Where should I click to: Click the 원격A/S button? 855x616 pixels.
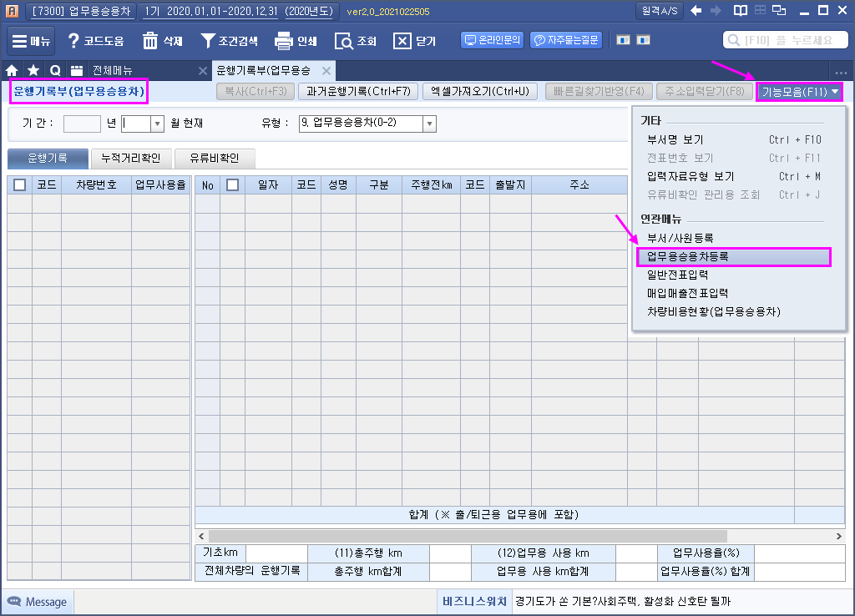[x=660, y=11]
